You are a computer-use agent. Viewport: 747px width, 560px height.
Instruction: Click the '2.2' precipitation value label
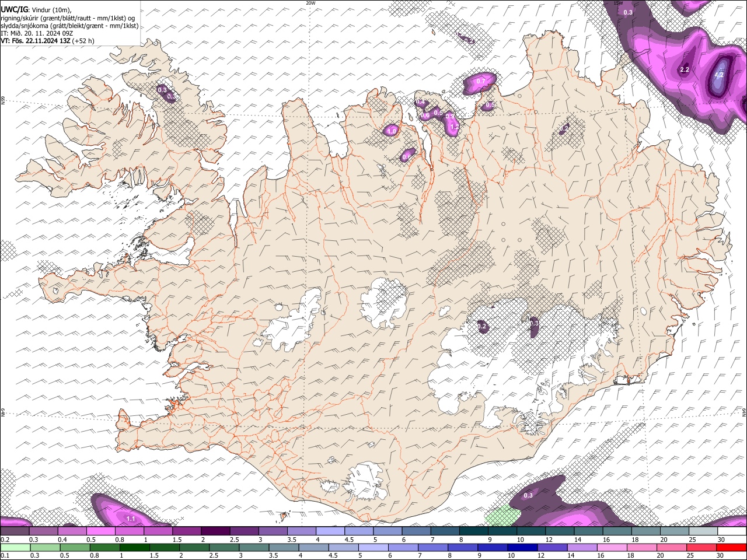[685, 69]
